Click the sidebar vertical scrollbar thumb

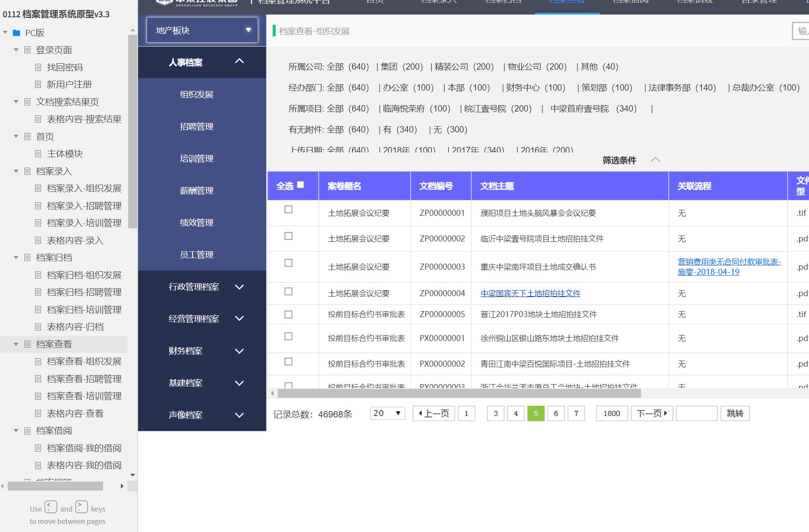tap(132, 132)
